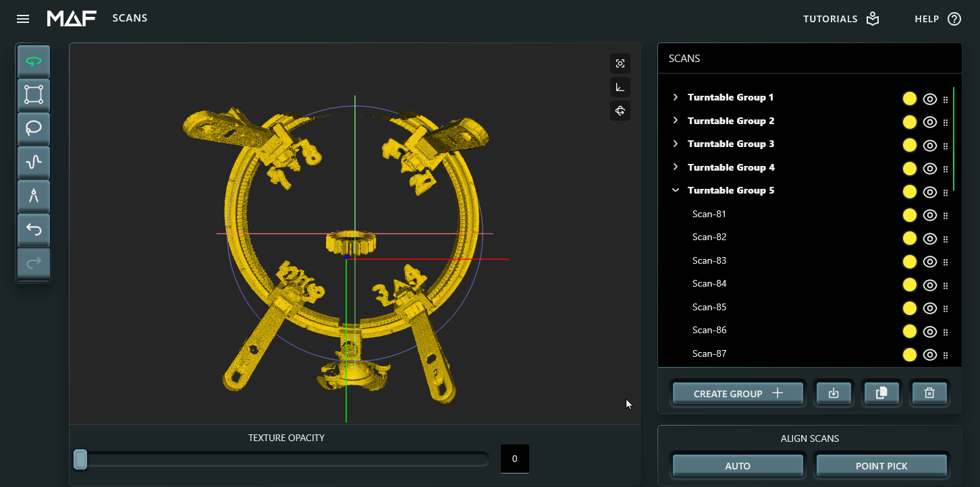This screenshot has width=980, height=487.
Task: Expand Turntable Group 2
Action: [675, 121]
